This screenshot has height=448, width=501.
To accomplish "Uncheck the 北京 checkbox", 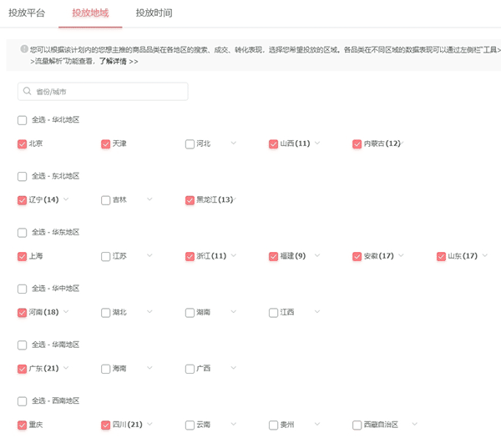I will coord(22,143).
